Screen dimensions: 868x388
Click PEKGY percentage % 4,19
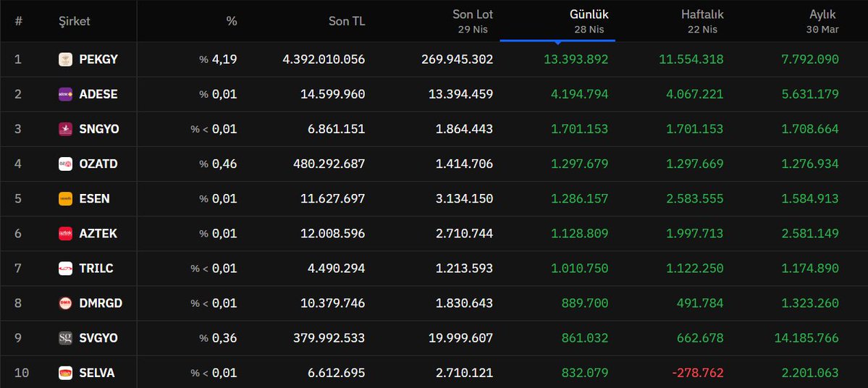coord(218,59)
